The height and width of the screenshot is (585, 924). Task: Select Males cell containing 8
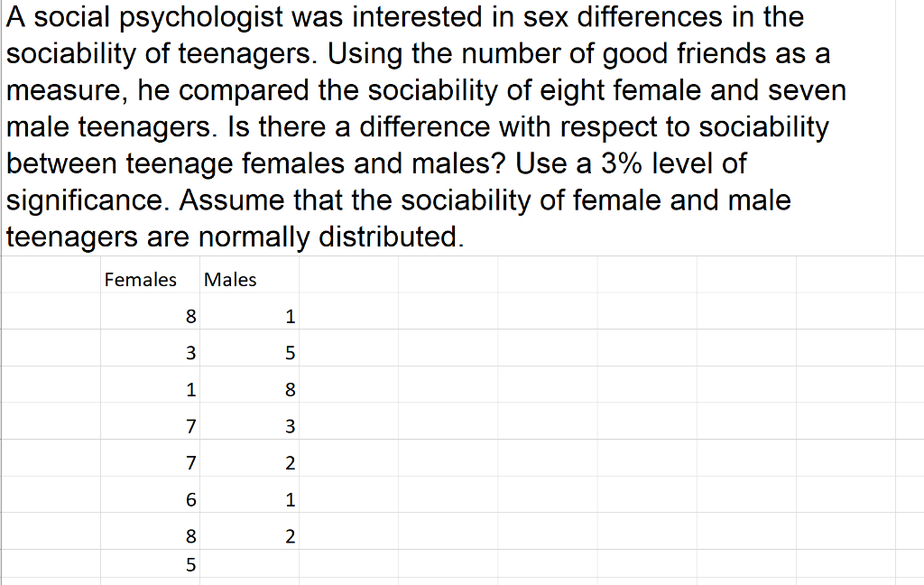tap(249, 385)
